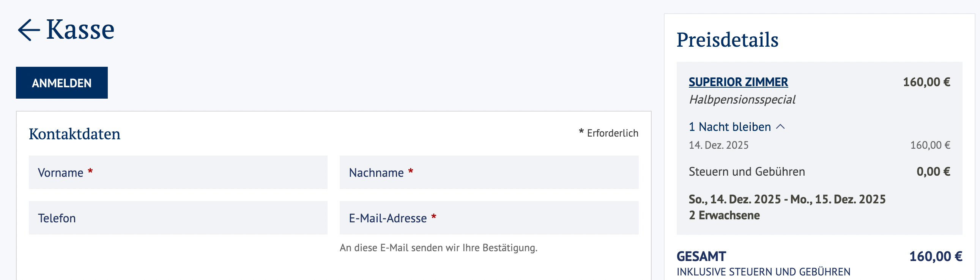Click the Preisdetails heading
The height and width of the screenshot is (280, 980).
click(x=727, y=39)
